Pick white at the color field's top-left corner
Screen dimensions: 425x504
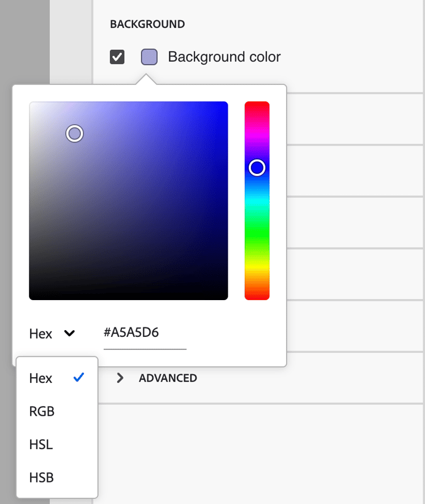coord(31,103)
